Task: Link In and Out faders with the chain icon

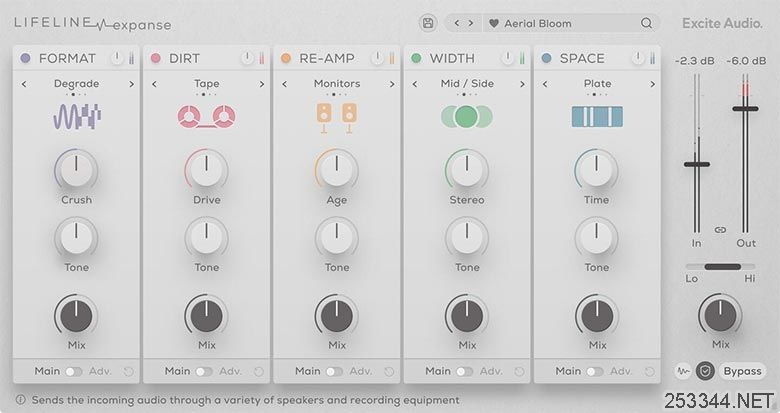Action: (720, 230)
